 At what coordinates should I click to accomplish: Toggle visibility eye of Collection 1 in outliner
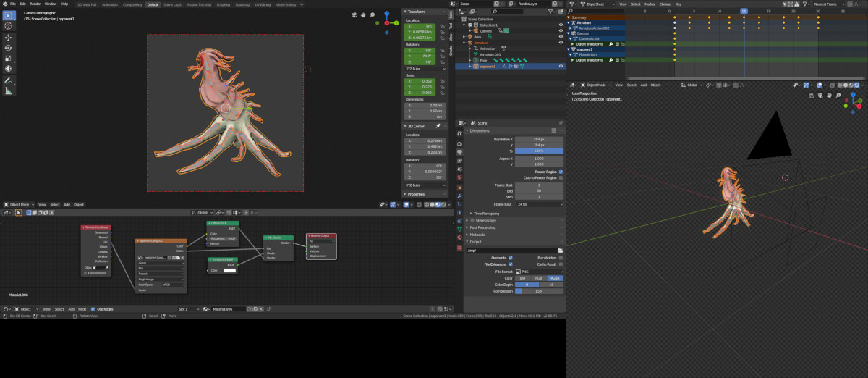pyautogui.click(x=561, y=25)
